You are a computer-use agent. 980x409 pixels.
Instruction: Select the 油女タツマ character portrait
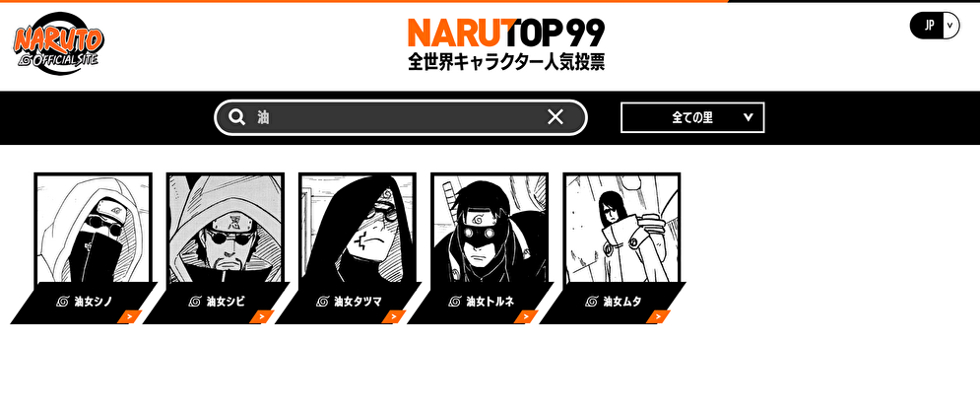(359, 229)
